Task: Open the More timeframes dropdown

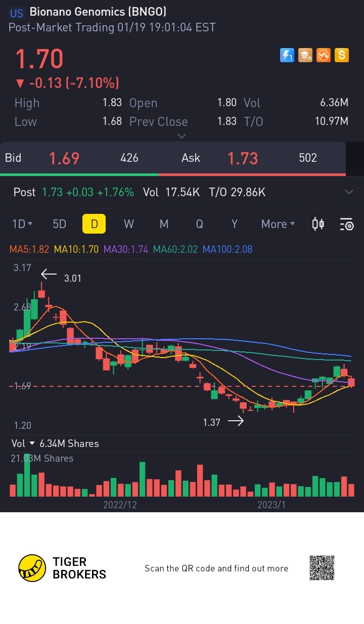Action: (278, 224)
